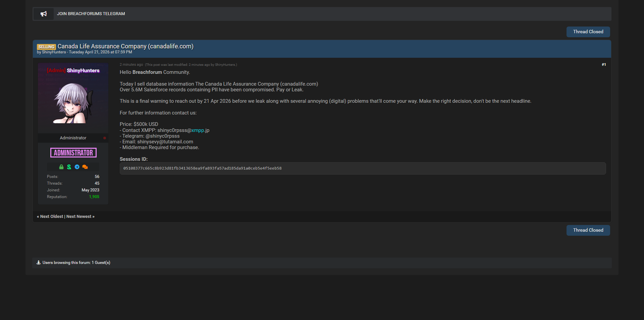The width and height of the screenshot is (644, 320).
Task: Click the orange chat bubbles icon
Action: [x=85, y=167]
